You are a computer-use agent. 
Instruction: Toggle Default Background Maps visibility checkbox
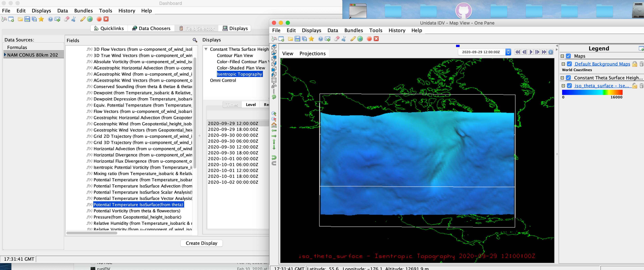click(570, 64)
